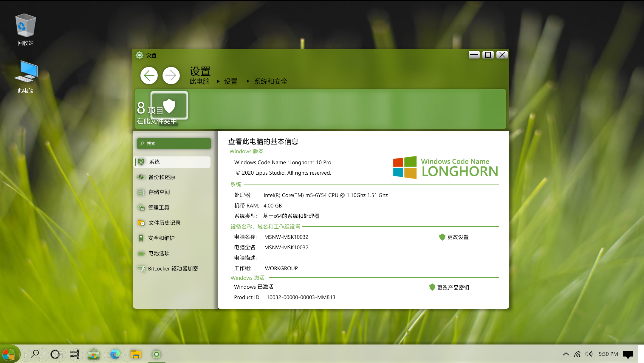This screenshot has width=644, height=363.
Task: Open BitLocker 驱动器加密 settings
Action: pos(173,268)
